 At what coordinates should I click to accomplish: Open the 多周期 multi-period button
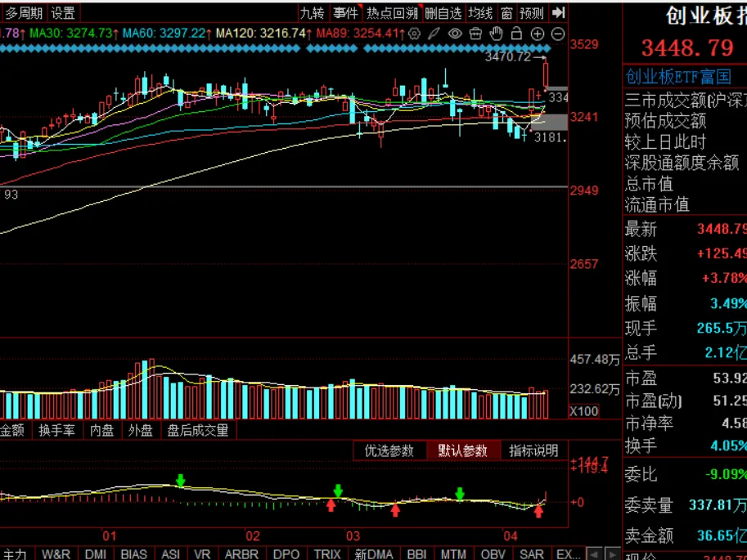(x=24, y=13)
